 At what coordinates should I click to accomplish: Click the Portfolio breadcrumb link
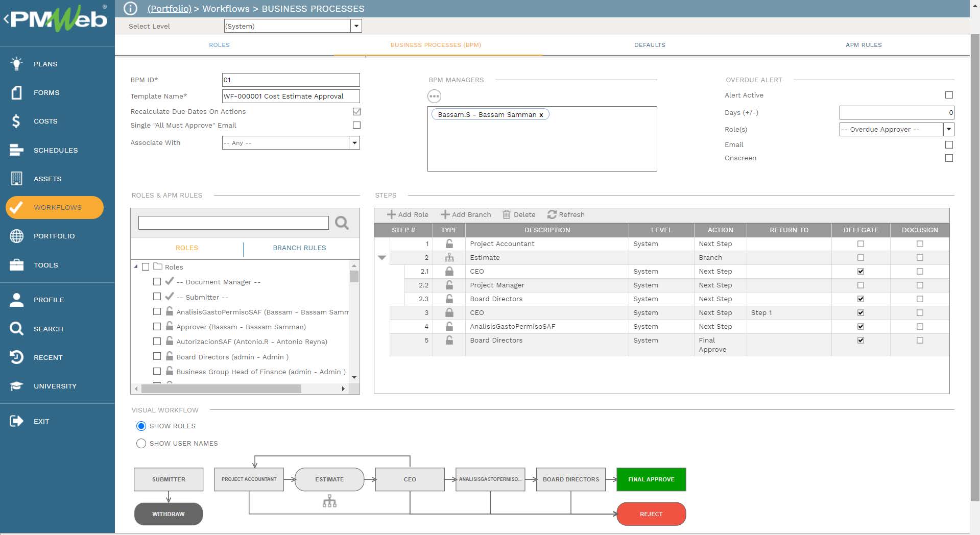click(x=169, y=9)
